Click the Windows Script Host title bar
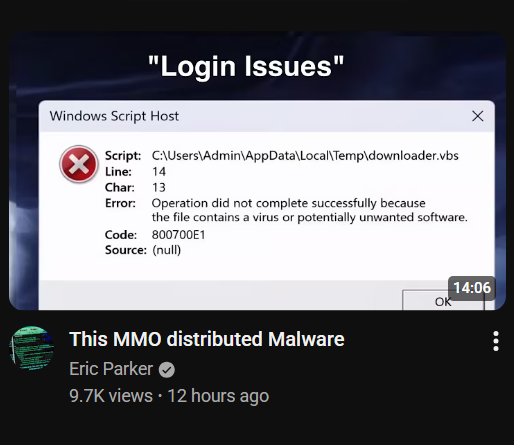 (x=253, y=116)
